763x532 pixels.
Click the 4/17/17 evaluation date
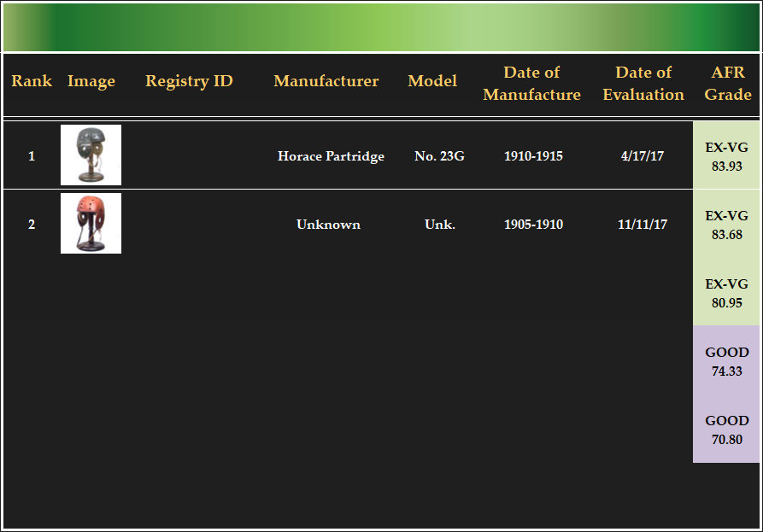tap(643, 156)
